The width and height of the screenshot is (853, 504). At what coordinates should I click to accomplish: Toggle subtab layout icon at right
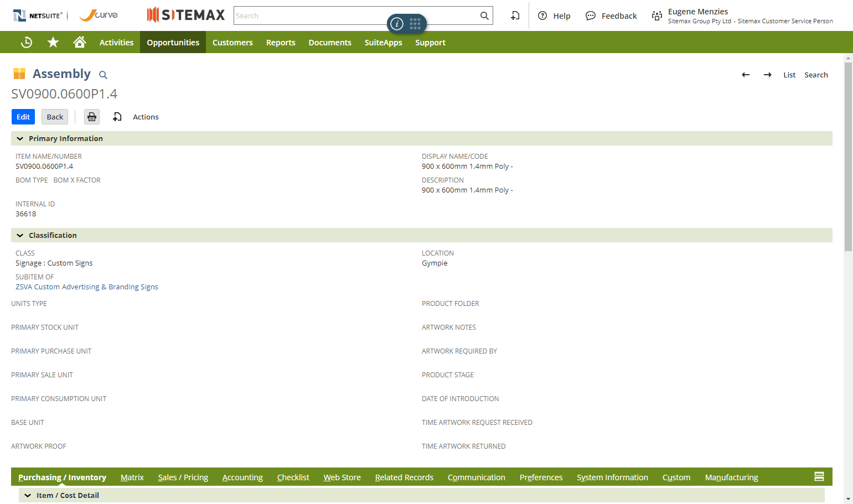[x=819, y=476]
